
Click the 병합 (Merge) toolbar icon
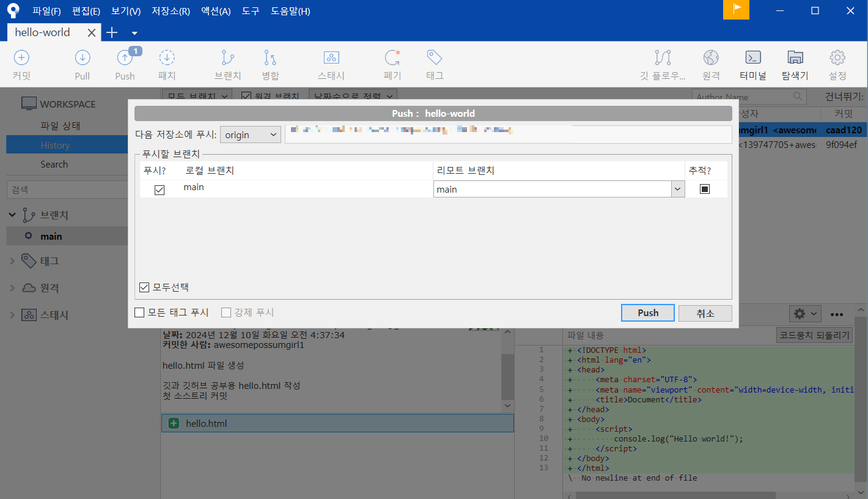tap(270, 58)
